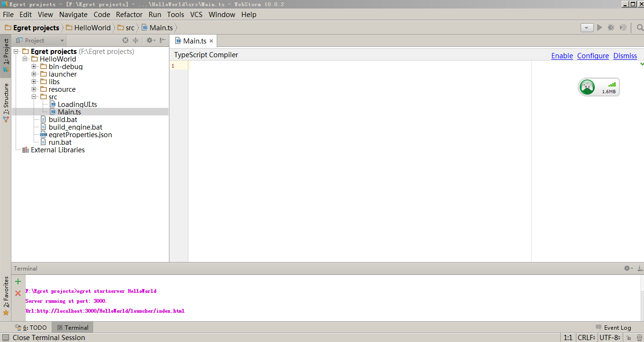Screen dimensions: 644x342
Task: Open the Tools menu
Action: tap(176, 15)
